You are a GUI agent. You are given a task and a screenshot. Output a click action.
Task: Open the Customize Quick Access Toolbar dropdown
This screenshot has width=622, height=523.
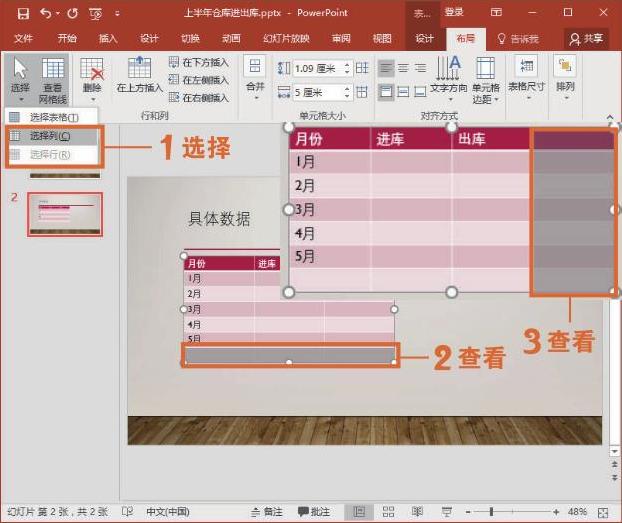click(117, 13)
